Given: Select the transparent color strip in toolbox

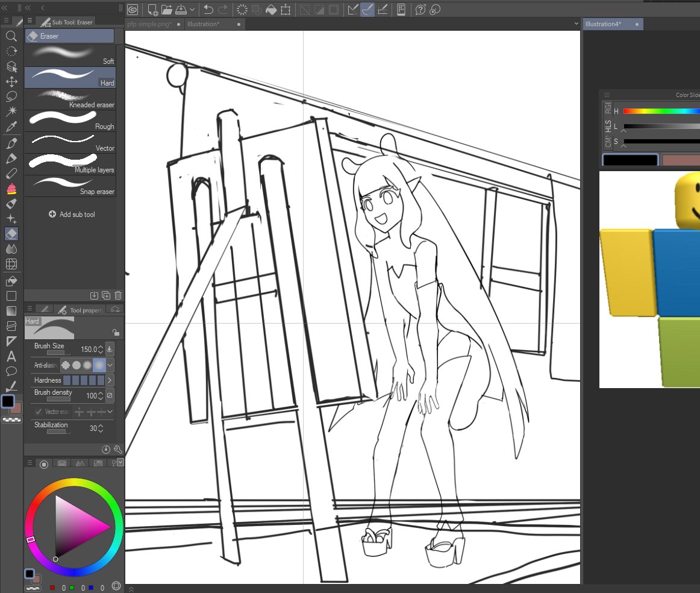Looking at the screenshot, I should [x=11, y=420].
